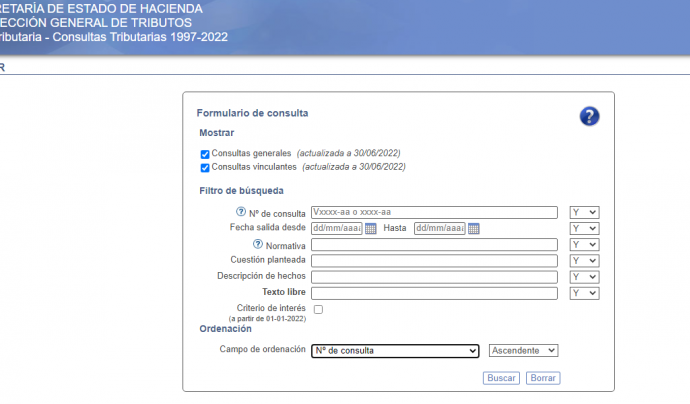Image resolution: width=690 pixels, height=404 pixels.
Task: Click the Cuestión planteada input field
Action: 433,261
